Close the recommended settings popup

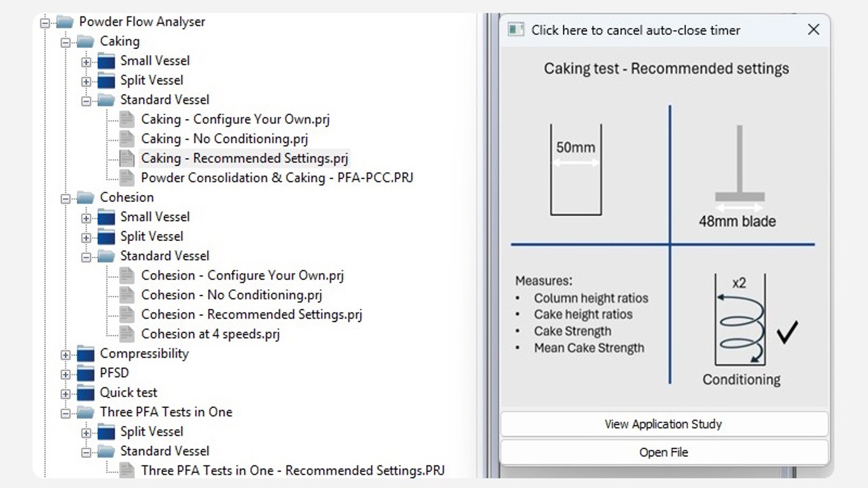813,29
